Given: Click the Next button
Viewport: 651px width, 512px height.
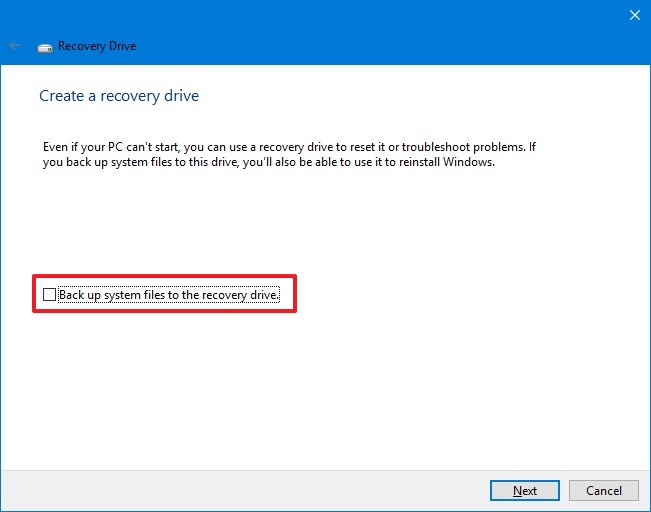Looking at the screenshot, I should (524, 490).
